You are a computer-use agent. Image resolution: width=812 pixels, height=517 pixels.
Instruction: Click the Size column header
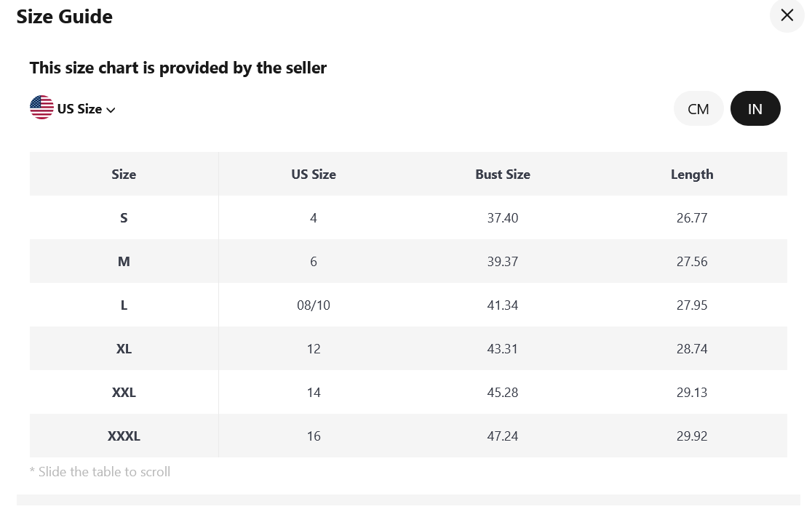(124, 175)
